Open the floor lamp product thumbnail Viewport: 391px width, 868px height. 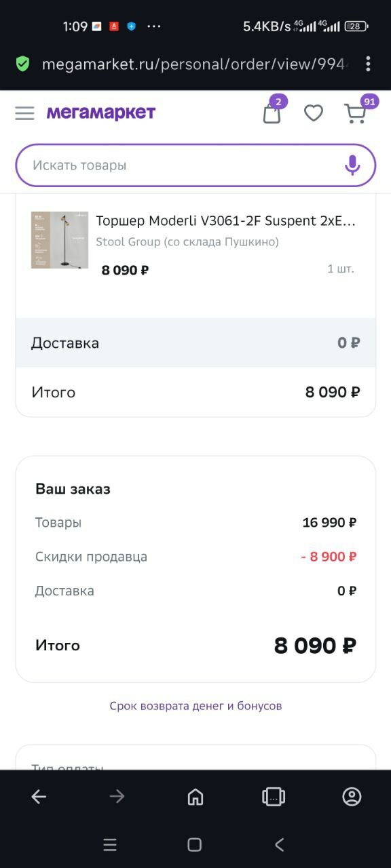click(x=60, y=240)
